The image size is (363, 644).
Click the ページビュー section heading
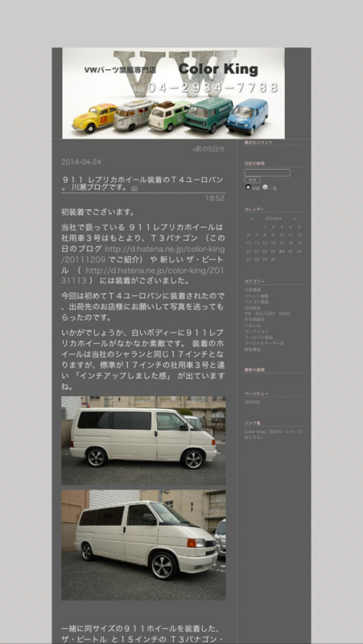click(x=256, y=394)
